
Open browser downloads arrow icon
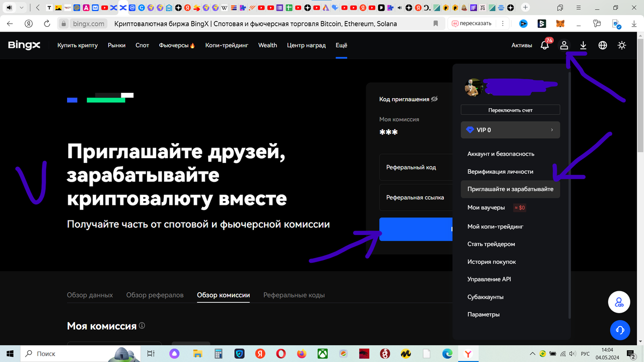pyautogui.click(x=633, y=24)
